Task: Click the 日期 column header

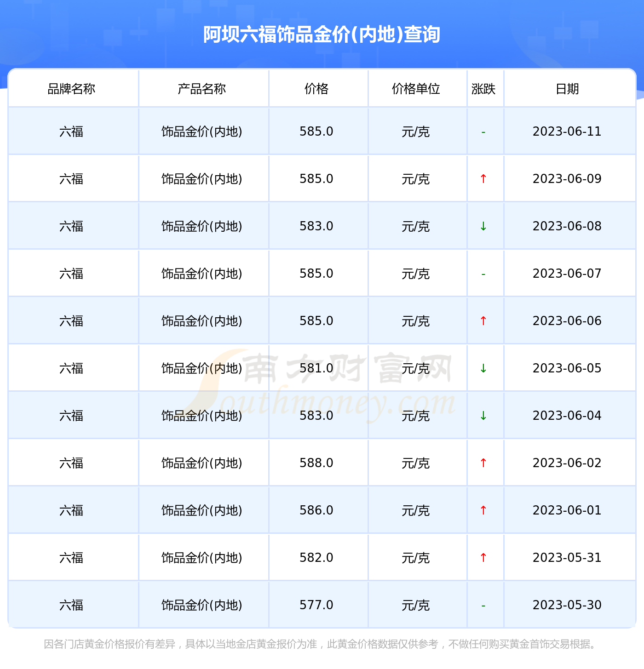Action: tap(567, 89)
